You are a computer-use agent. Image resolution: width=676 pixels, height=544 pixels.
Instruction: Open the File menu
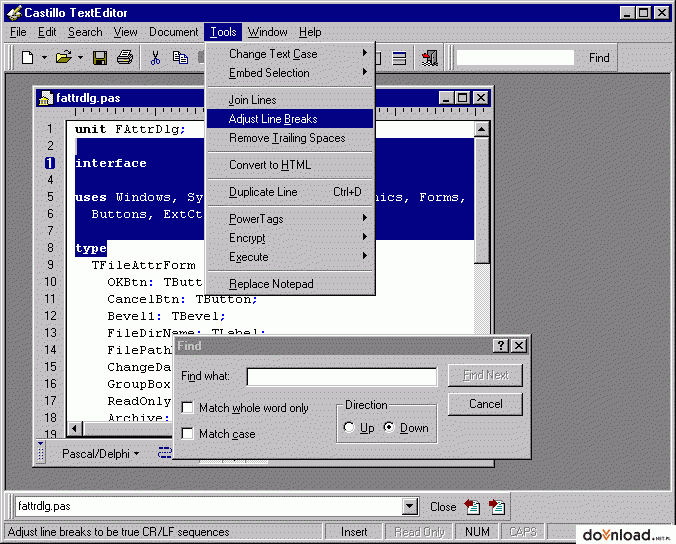click(18, 32)
